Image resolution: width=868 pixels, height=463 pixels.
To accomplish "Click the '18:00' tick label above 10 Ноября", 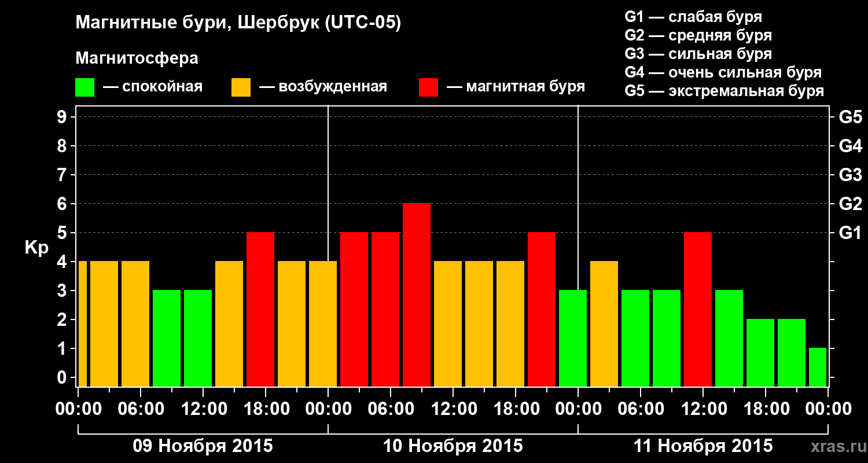I will (x=517, y=409).
